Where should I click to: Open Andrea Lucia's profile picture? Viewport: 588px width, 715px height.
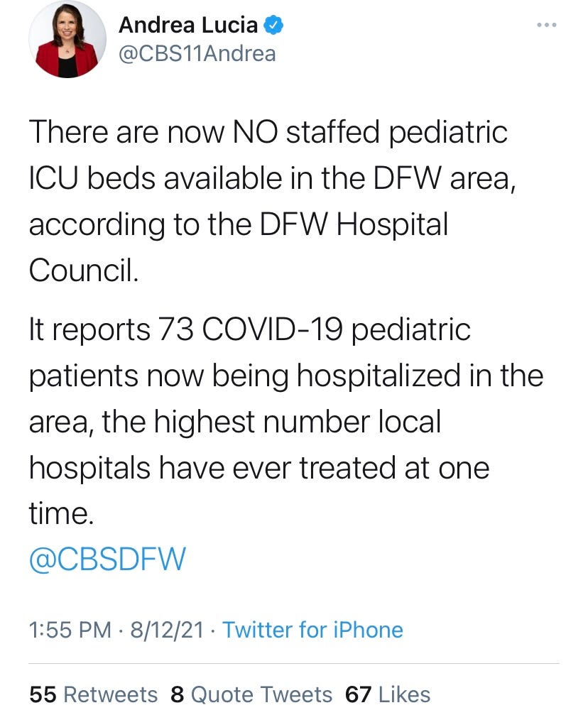67,39
